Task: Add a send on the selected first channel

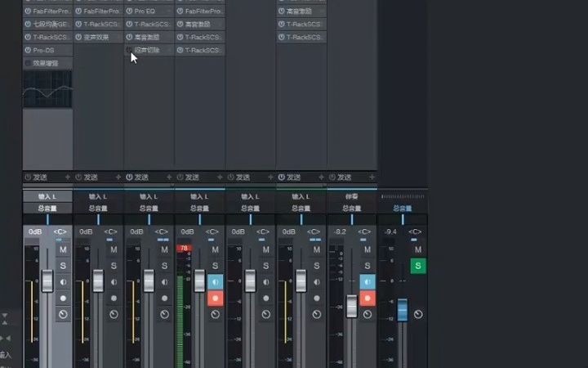Action: click(68, 177)
